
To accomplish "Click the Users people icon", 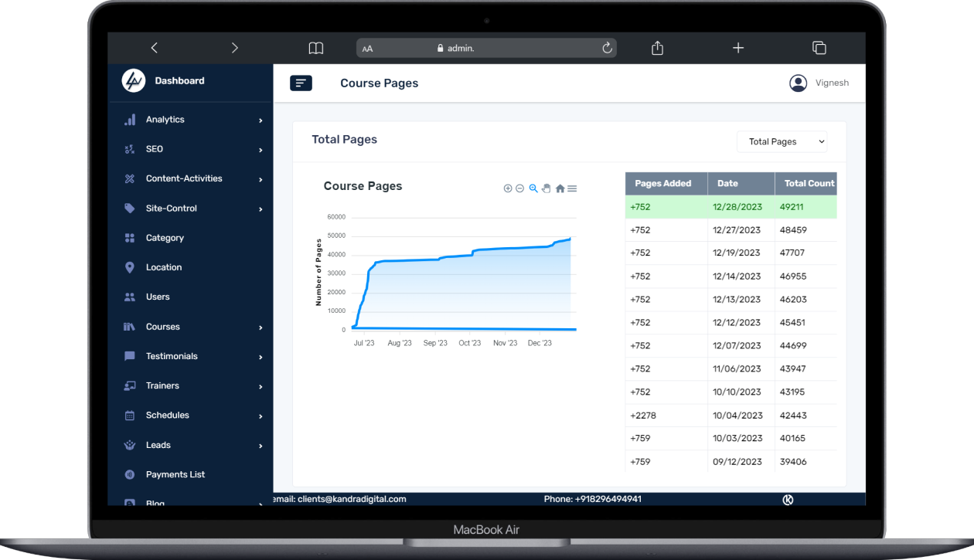I will (130, 297).
